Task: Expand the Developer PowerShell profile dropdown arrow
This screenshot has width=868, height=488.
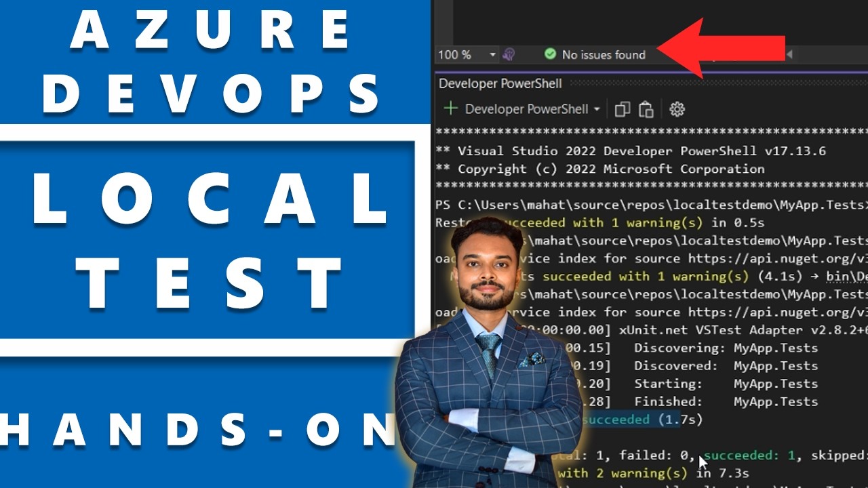Action: click(597, 109)
